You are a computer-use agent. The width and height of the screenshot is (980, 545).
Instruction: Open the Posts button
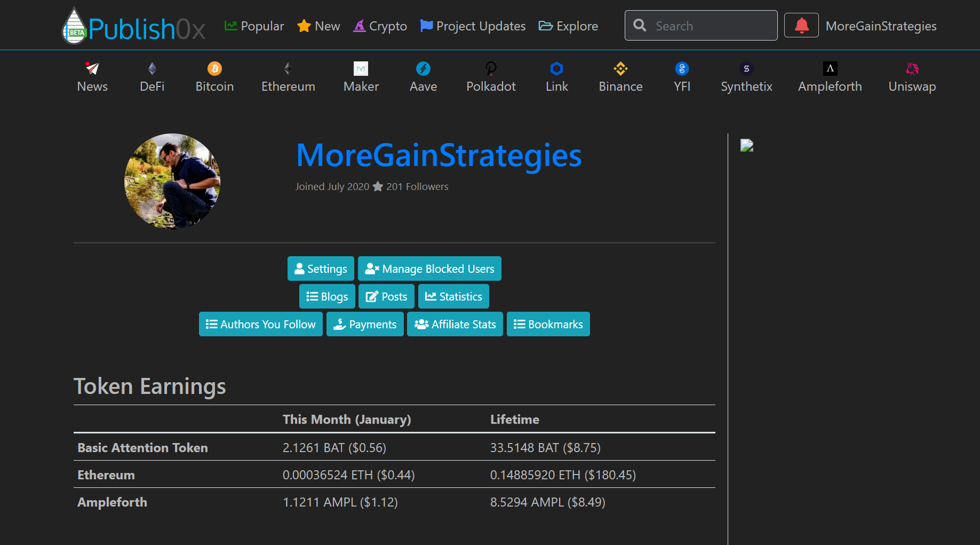[386, 296]
